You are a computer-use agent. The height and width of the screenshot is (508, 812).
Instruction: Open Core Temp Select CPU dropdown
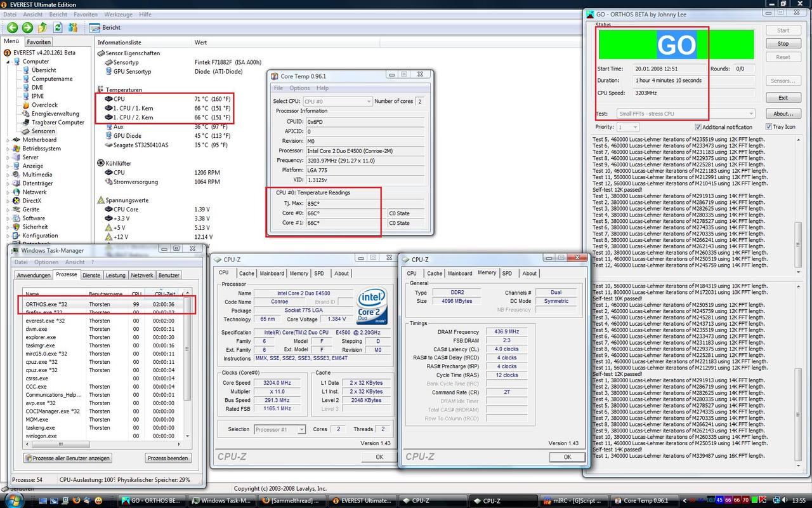[337, 101]
